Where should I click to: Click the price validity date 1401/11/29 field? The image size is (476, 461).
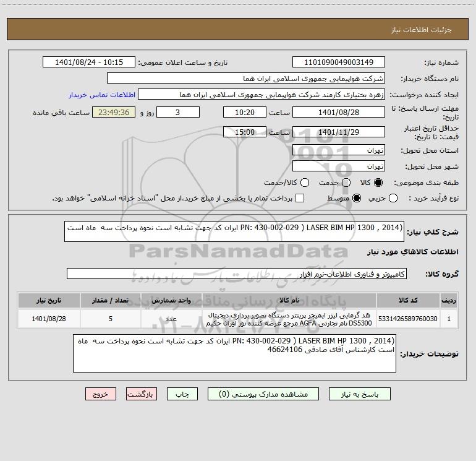[x=338, y=132]
